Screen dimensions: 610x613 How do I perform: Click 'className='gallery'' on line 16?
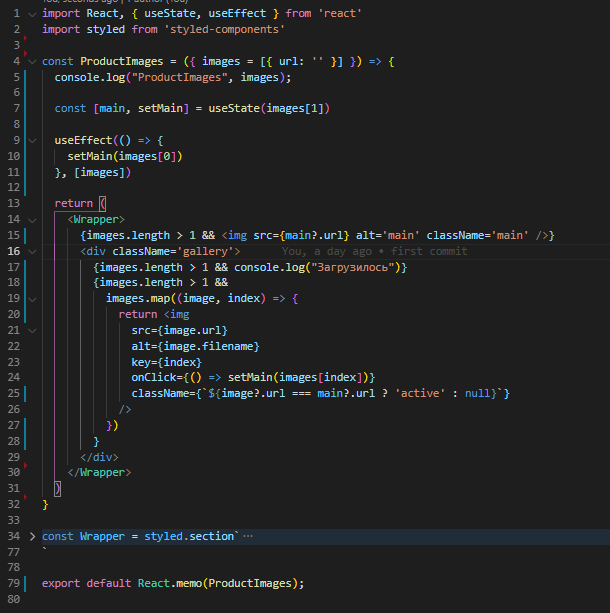173,251
